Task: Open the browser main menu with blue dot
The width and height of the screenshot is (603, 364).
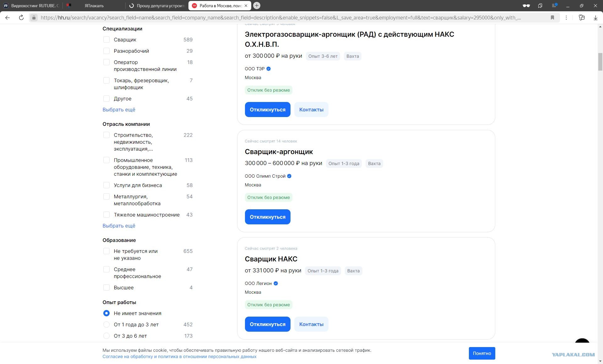Action: [554, 6]
